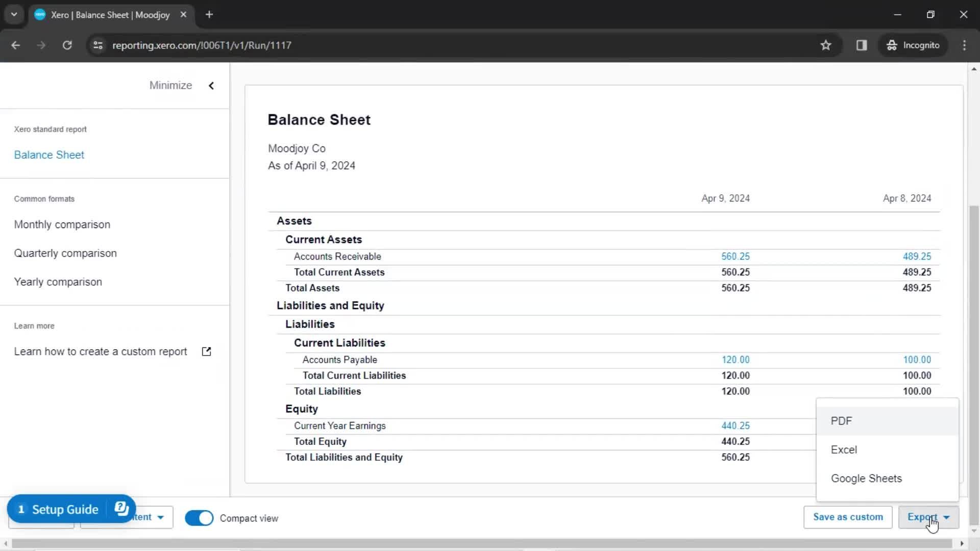Click the Total Assets row label

312,288
